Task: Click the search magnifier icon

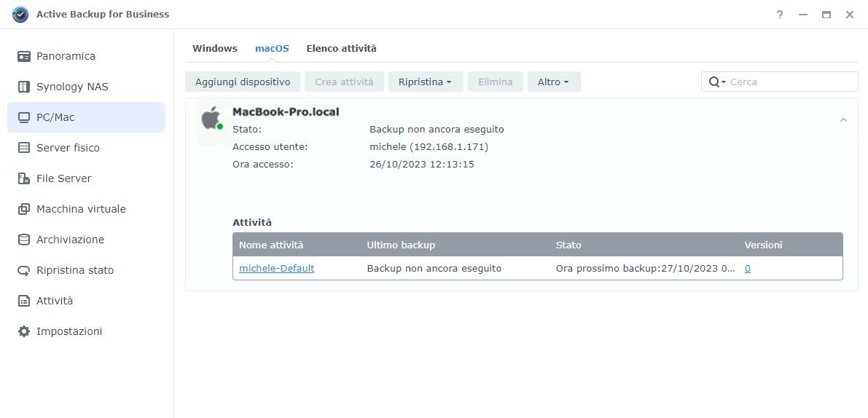Action: point(714,82)
